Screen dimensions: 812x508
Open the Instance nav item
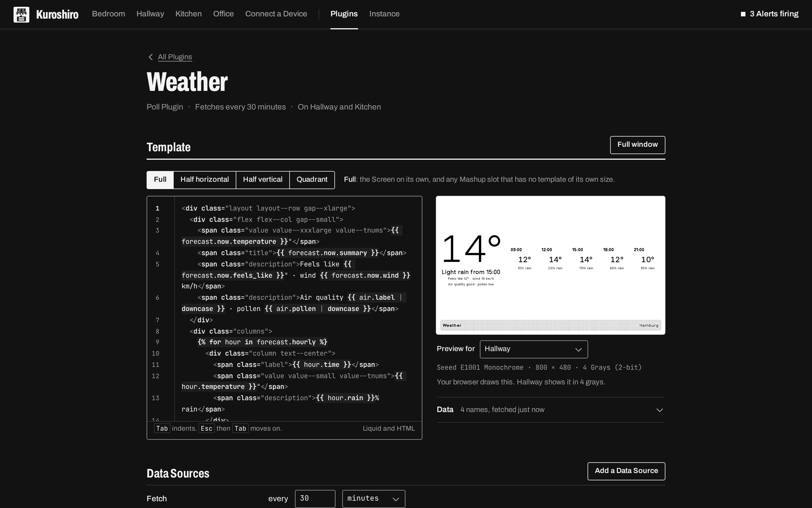pos(384,14)
